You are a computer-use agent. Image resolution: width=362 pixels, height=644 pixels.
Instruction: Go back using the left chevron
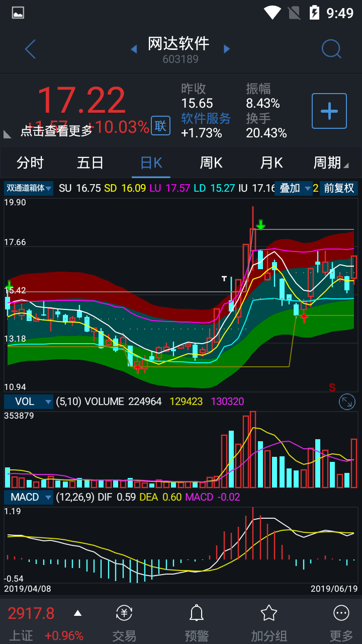pyautogui.click(x=30, y=49)
